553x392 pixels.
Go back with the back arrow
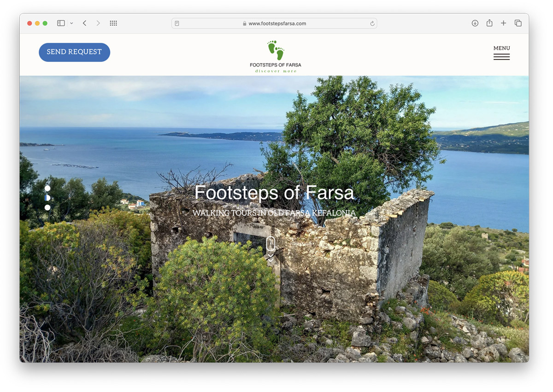(84, 23)
